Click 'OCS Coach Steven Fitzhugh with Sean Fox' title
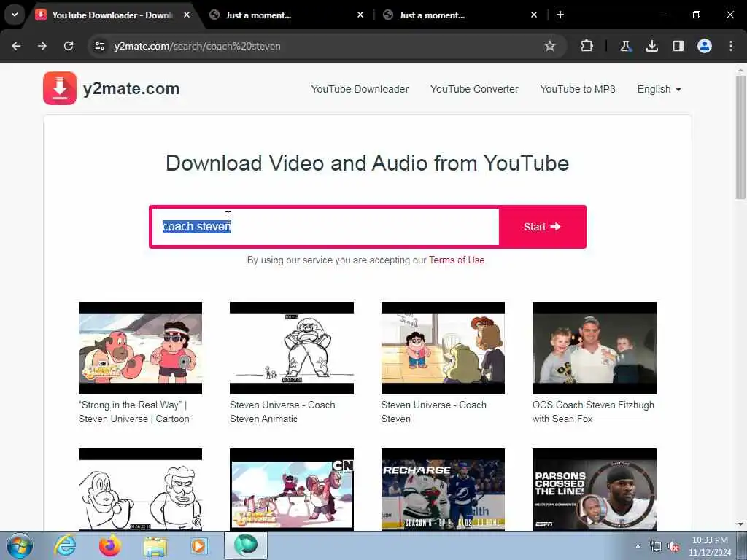The image size is (747, 560). coord(593,412)
